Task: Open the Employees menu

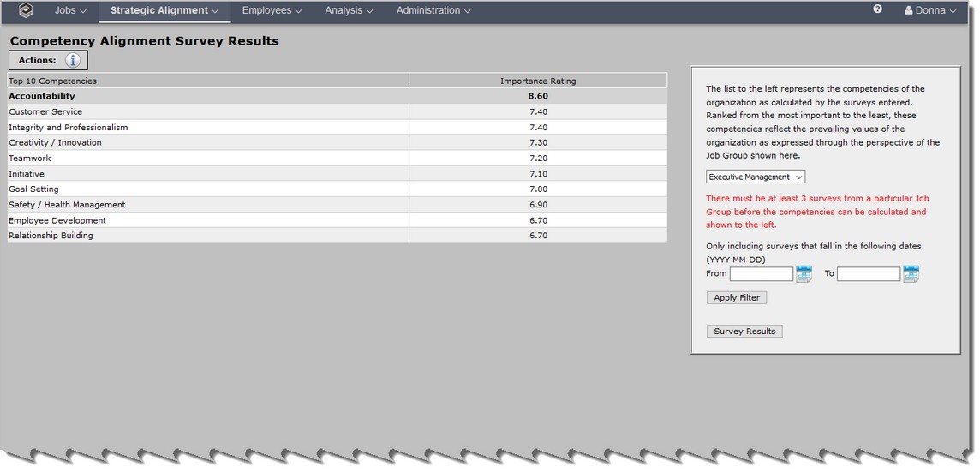Action: (x=272, y=11)
